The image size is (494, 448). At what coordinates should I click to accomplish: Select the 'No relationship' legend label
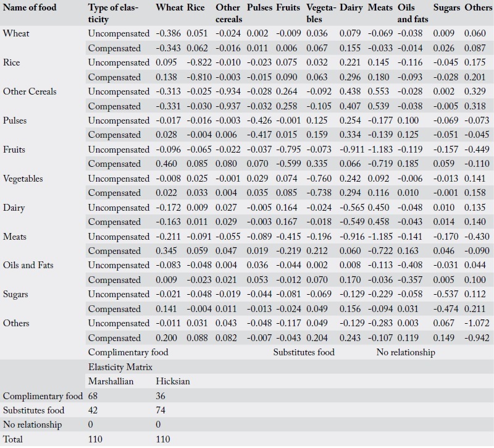[406, 352]
